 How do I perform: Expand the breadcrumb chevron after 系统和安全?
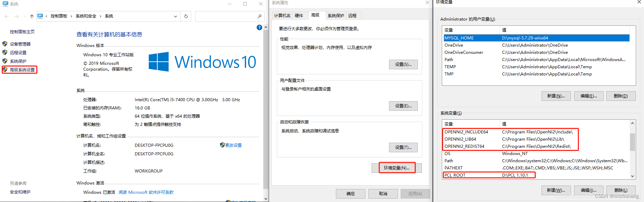pyautogui.click(x=100, y=16)
